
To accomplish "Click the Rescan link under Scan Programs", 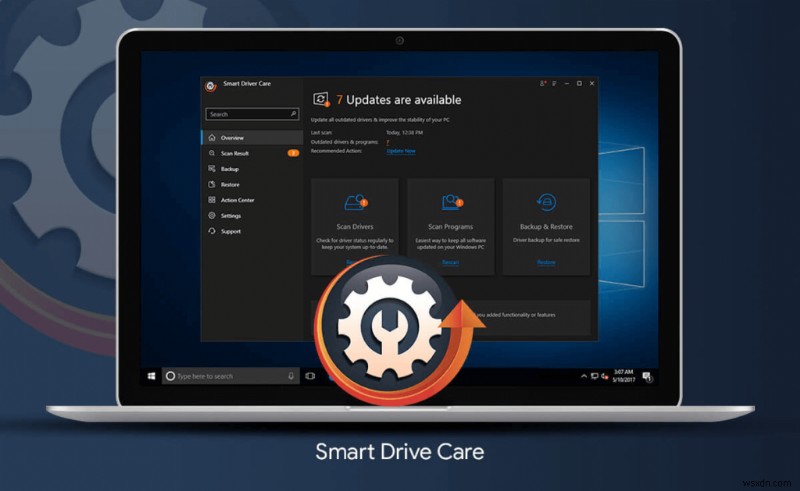I will [x=451, y=262].
